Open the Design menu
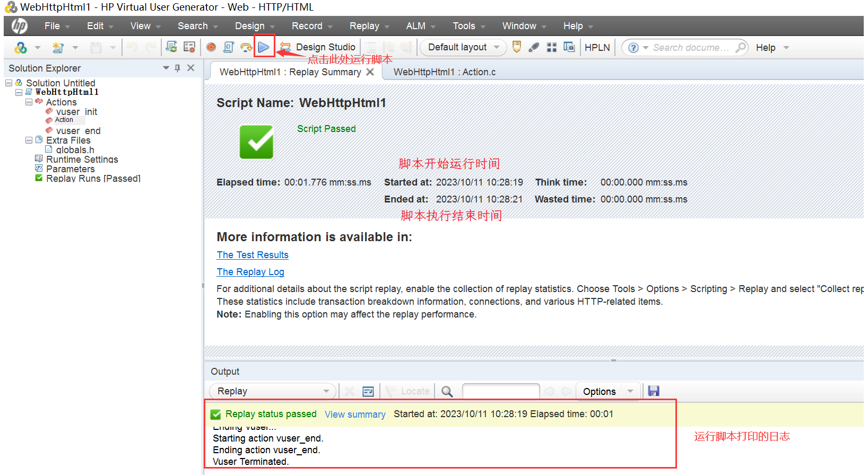 tap(255, 26)
